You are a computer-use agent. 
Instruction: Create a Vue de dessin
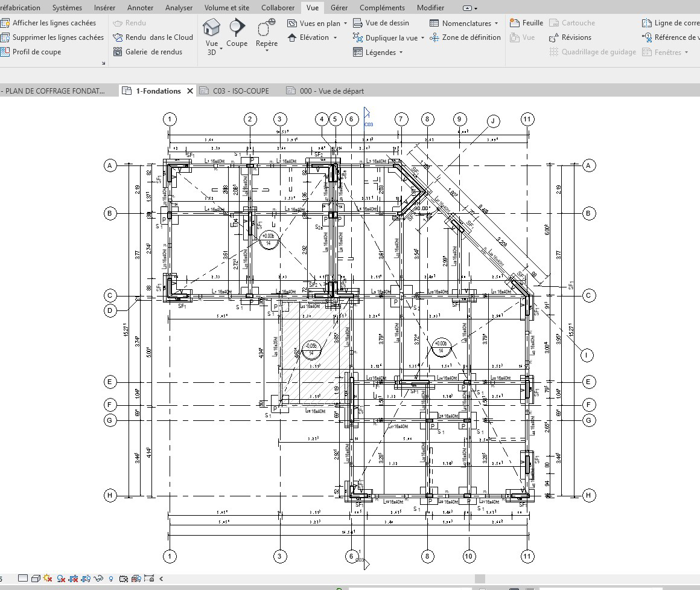[381, 23]
